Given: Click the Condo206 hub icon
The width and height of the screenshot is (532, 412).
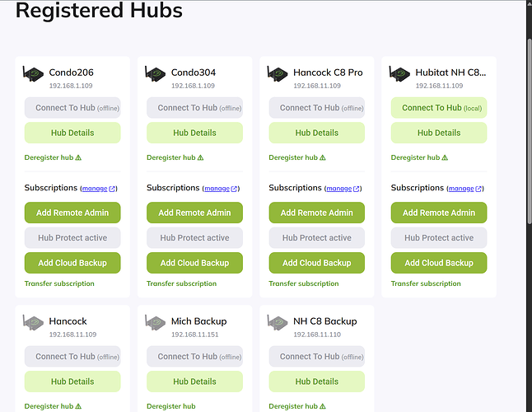Looking at the screenshot, I should click(x=35, y=74).
